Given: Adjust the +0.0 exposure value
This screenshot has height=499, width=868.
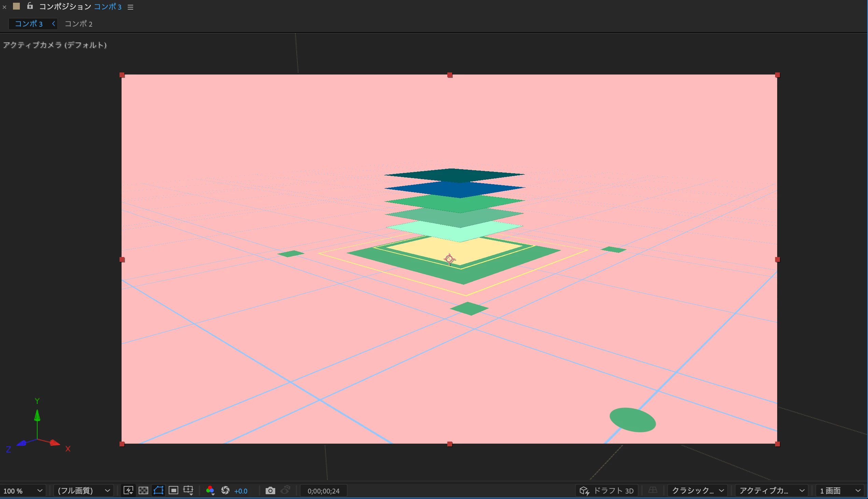Looking at the screenshot, I should (x=241, y=491).
